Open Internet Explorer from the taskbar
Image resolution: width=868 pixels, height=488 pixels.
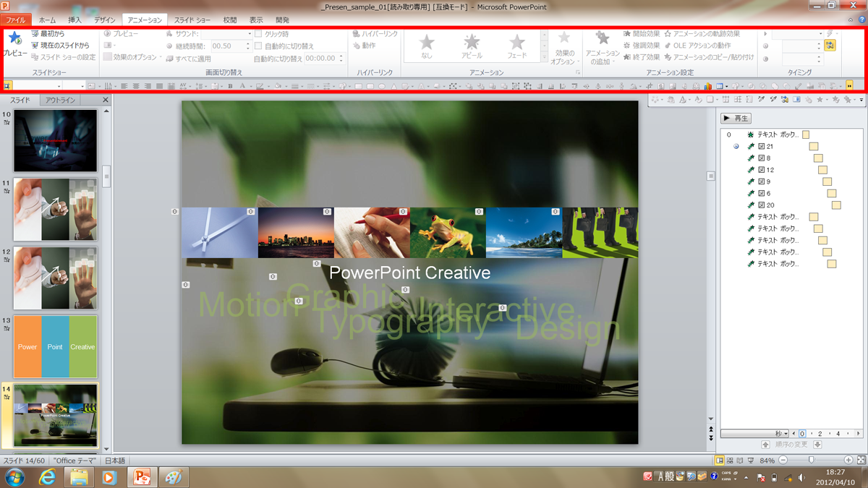(48, 477)
